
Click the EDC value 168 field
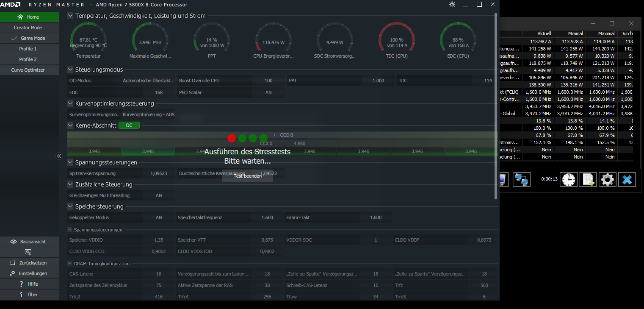159,92
